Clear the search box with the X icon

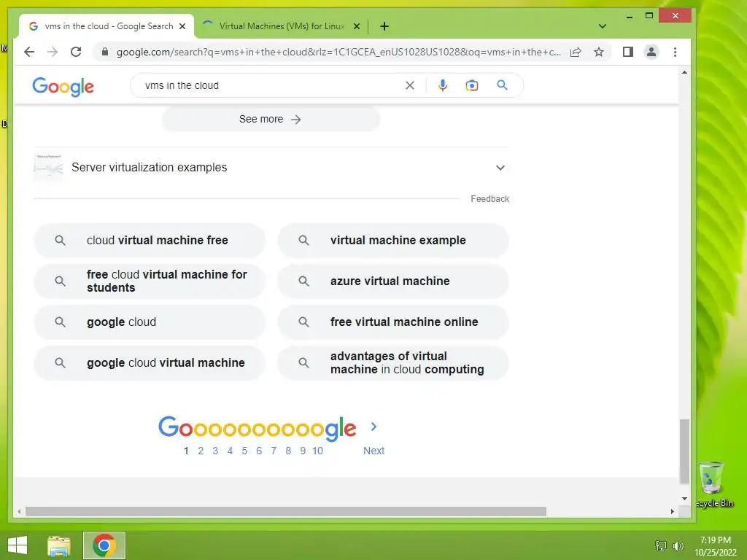[410, 85]
